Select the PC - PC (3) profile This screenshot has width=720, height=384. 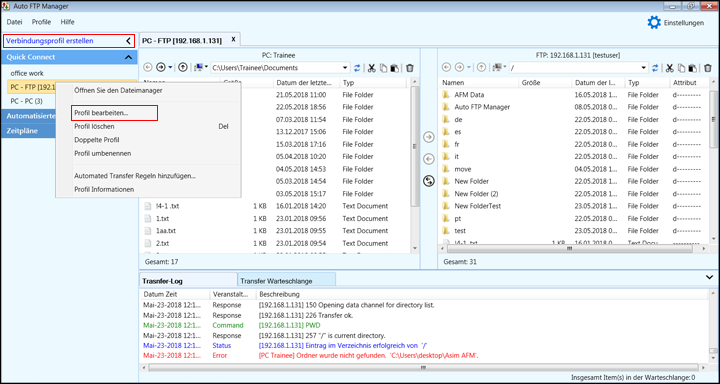point(27,101)
